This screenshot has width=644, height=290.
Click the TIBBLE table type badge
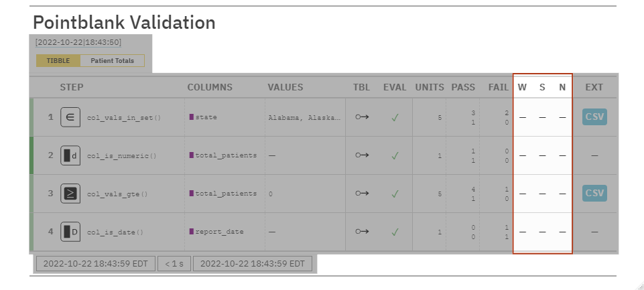[x=58, y=61]
